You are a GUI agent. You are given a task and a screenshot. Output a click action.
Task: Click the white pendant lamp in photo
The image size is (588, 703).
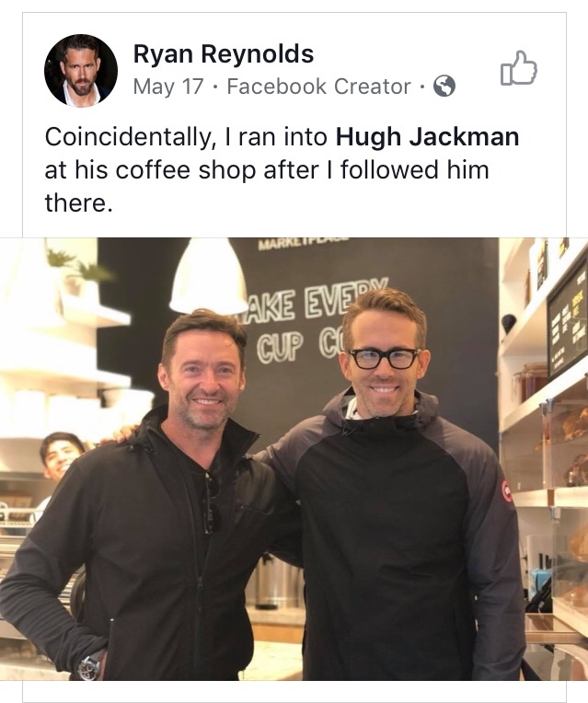point(208,276)
